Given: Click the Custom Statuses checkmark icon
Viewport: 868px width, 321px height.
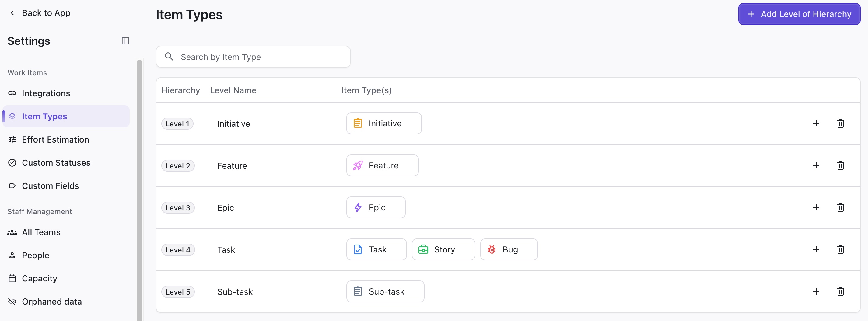Looking at the screenshot, I should (x=12, y=163).
